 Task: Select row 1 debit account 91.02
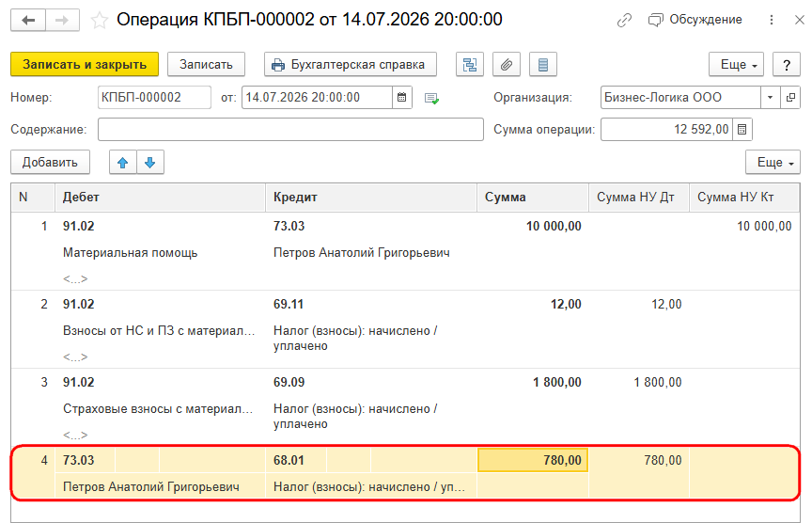tap(79, 227)
